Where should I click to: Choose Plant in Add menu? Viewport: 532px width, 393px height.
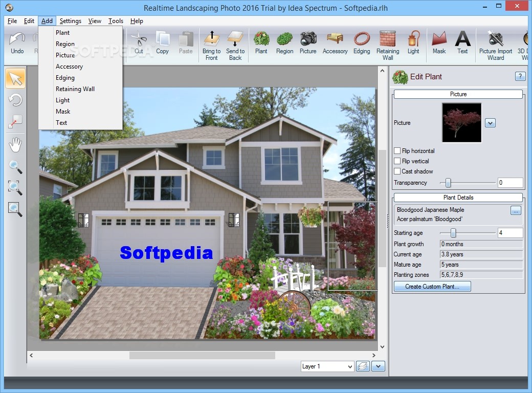[x=80, y=33]
